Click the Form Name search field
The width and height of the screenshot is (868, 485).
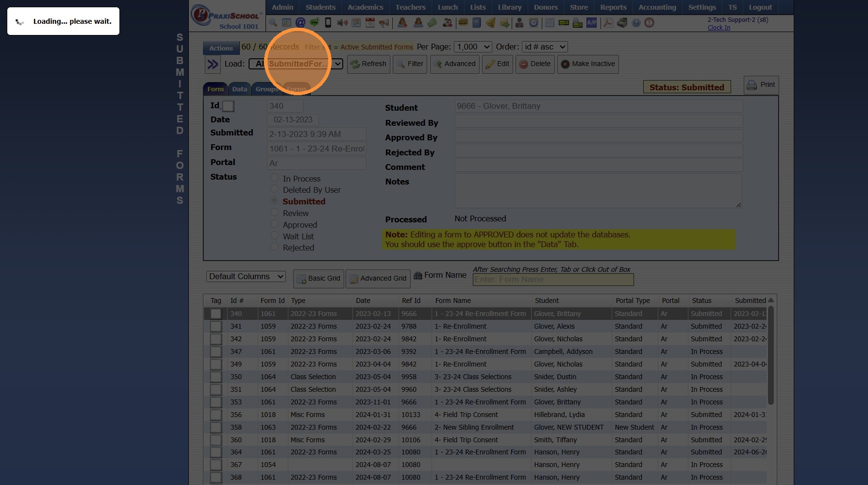pyautogui.click(x=553, y=280)
